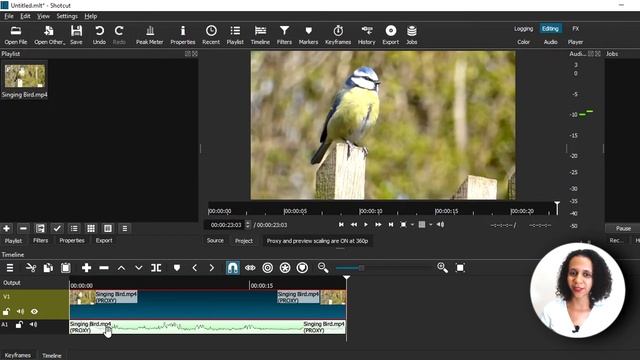Mute the A1 audio track

(33, 324)
